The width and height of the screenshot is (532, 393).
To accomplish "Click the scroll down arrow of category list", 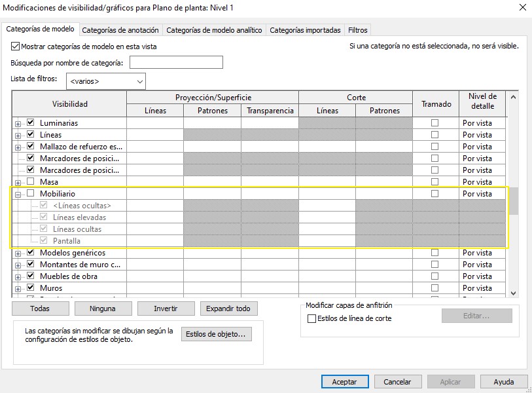I will pos(513,293).
